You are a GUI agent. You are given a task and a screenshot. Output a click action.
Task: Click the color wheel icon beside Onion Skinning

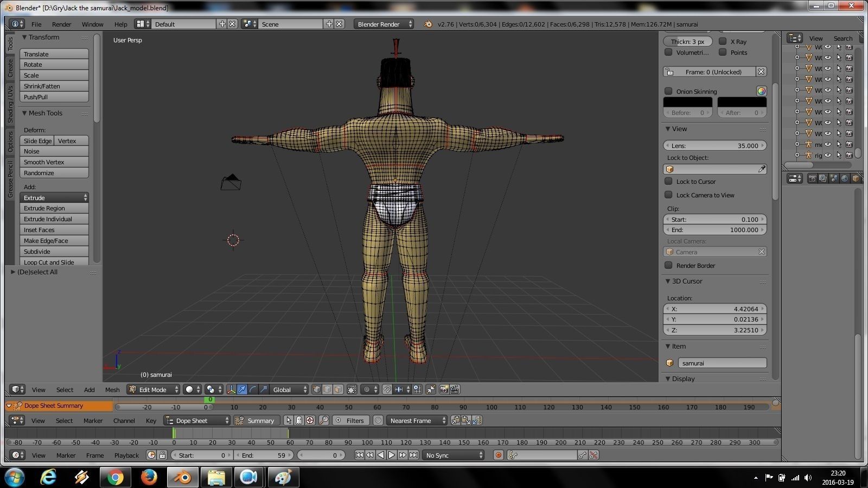[x=762, y=91]
